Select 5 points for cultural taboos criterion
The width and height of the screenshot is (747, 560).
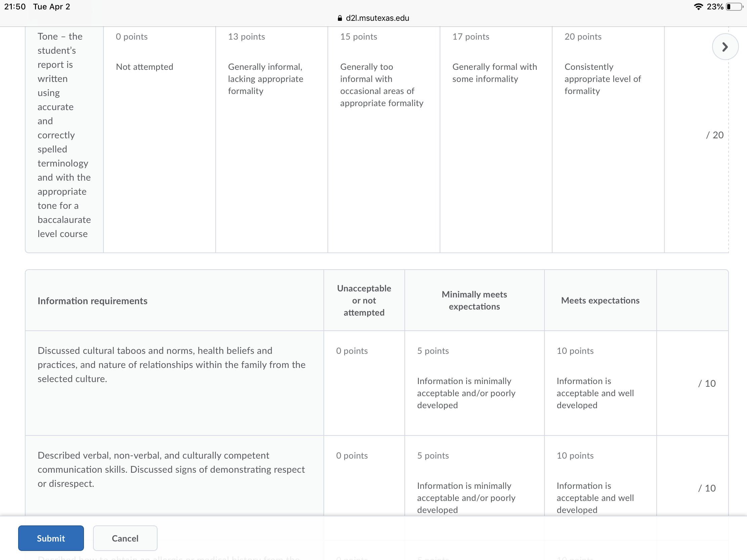pyautogui.click(x=474, y=383)
